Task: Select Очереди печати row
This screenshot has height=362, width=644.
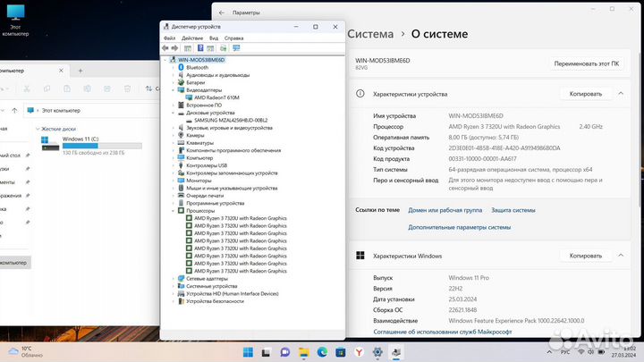Action: (x=205, y=196)
